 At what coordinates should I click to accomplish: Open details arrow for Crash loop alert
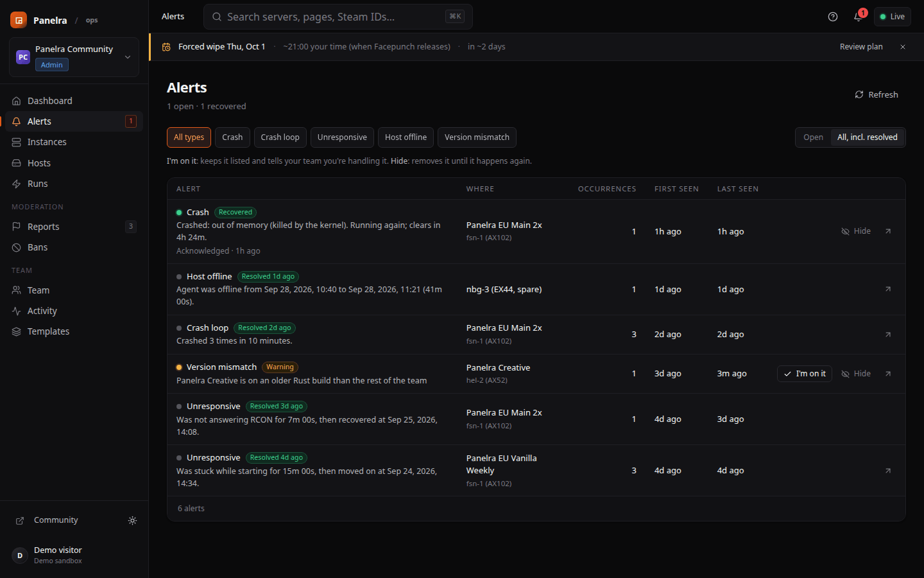(x=888, y=335)
